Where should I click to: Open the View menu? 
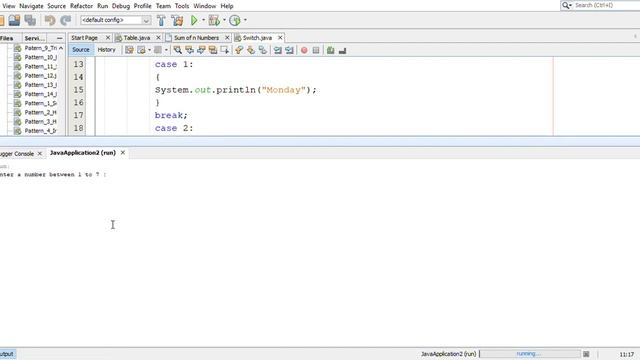(x=9, y=6)
